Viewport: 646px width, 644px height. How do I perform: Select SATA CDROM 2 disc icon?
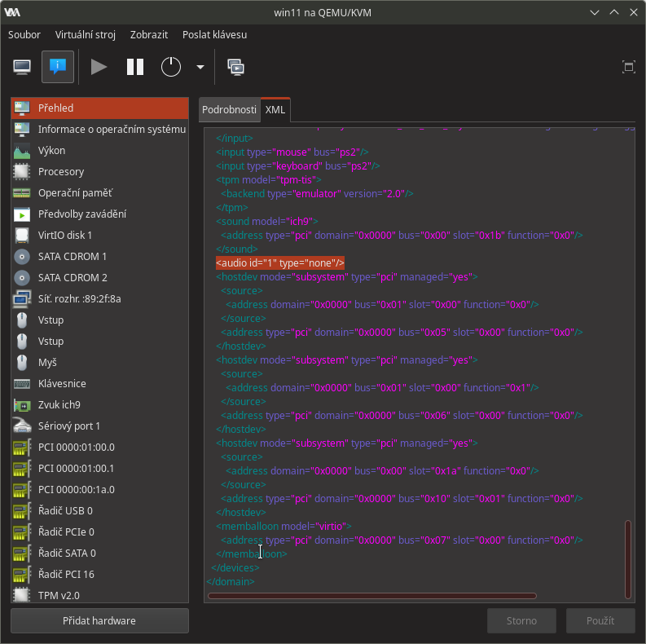(22, 278)
